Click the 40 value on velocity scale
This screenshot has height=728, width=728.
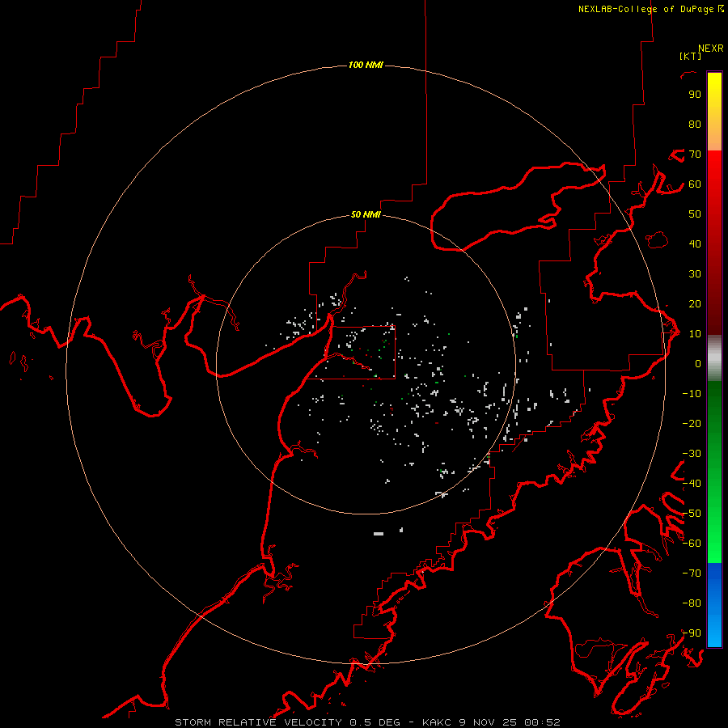coord(695,244)
